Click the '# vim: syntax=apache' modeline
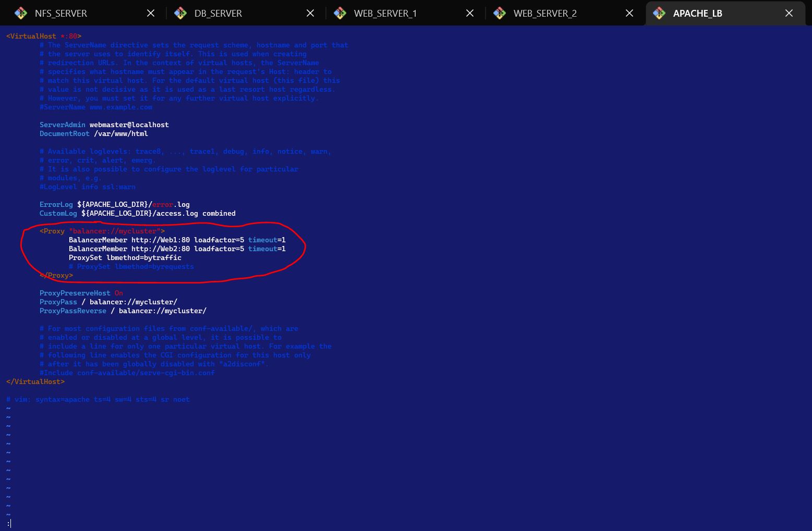This screenshot has height=531, width=812. point(98,399)
